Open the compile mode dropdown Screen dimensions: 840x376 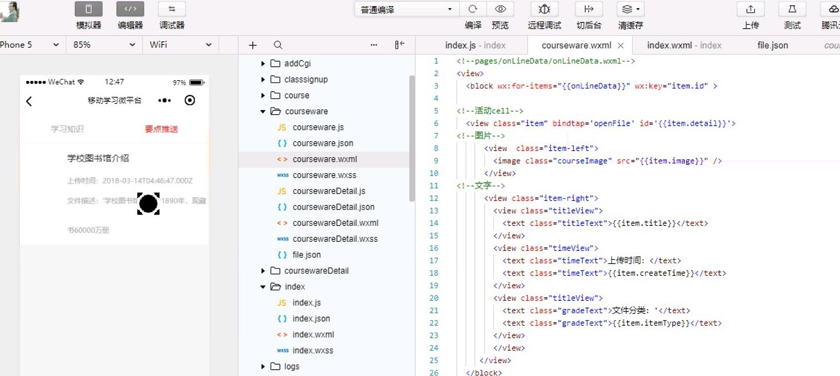point(407,9)
